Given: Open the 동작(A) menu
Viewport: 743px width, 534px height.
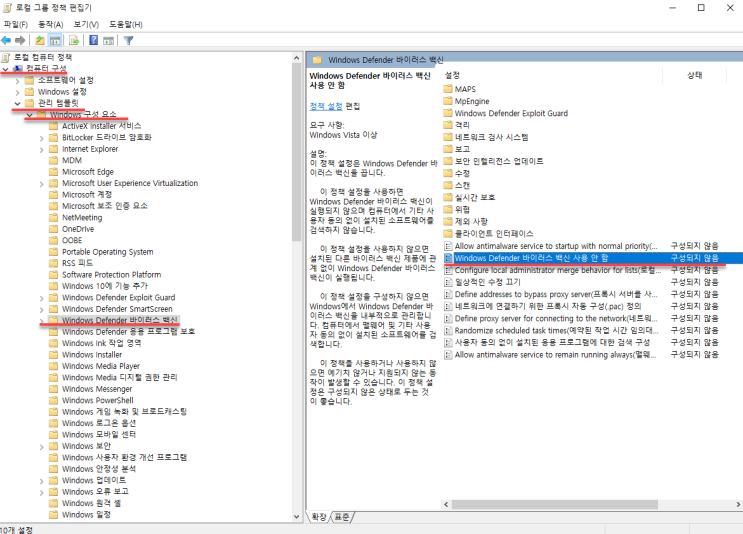Looking at the screenshot, I should [x=50, y=24].
